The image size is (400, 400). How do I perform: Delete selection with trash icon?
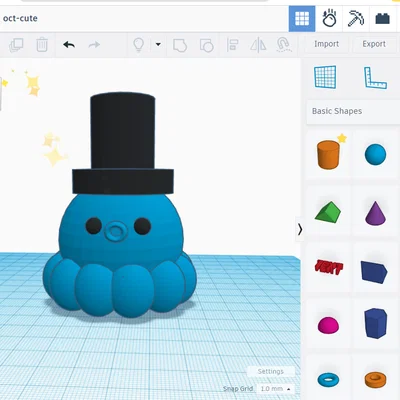pyautogui.click(x=42, y=45)
